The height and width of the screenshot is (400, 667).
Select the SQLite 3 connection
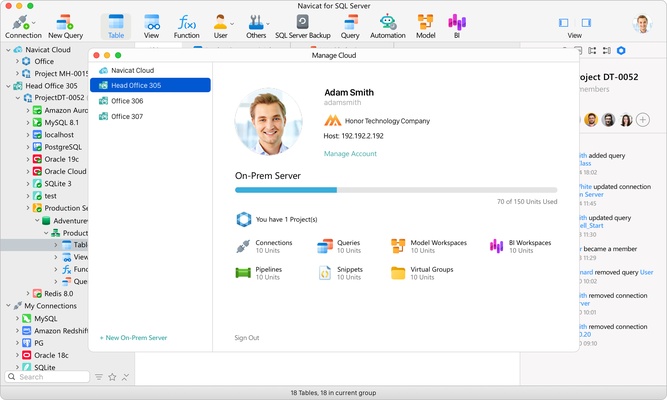point(57,184)
